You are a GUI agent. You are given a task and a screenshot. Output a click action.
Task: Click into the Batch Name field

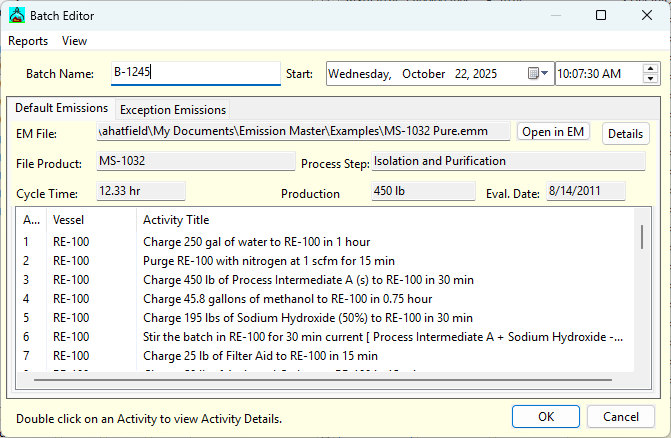pos(195,74)
